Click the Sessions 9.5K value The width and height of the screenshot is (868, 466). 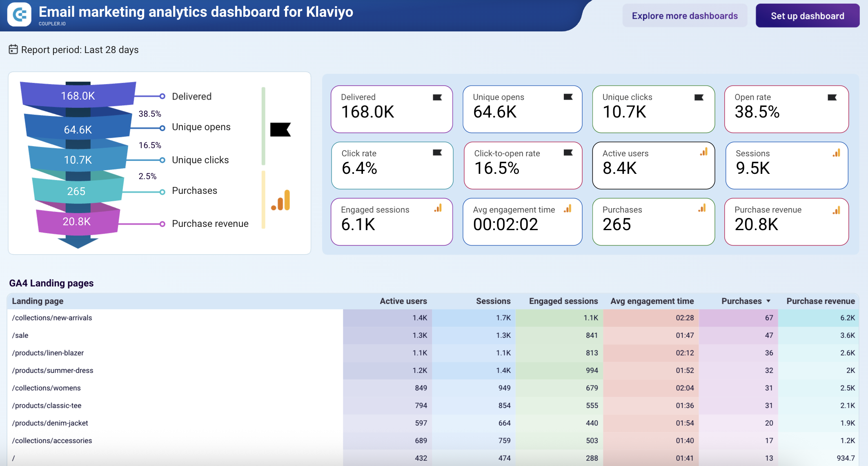752,168
